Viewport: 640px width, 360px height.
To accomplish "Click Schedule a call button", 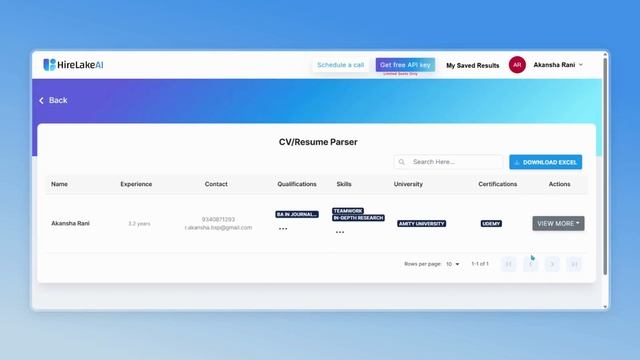I will [x=340, y=65].
